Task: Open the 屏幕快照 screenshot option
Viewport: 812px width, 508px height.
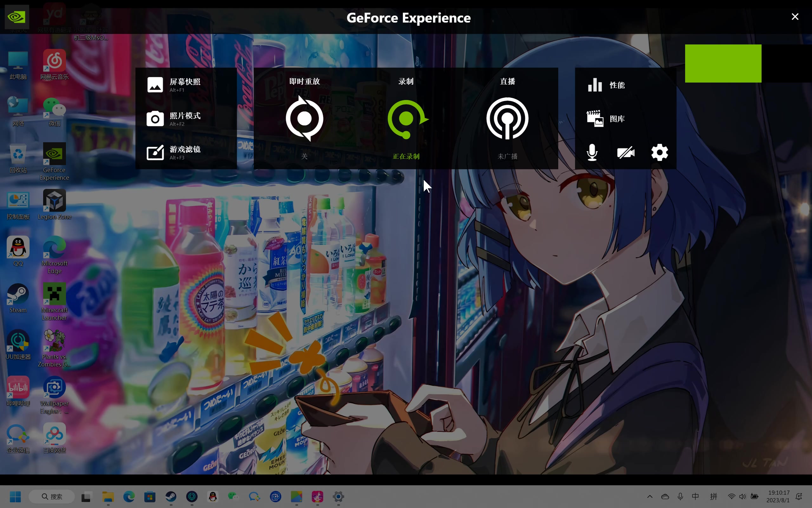Action: [174, 85]
